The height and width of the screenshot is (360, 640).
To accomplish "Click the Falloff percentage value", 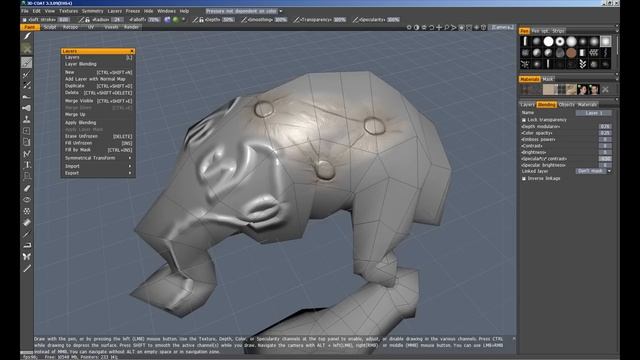I will tap(154, 20).
